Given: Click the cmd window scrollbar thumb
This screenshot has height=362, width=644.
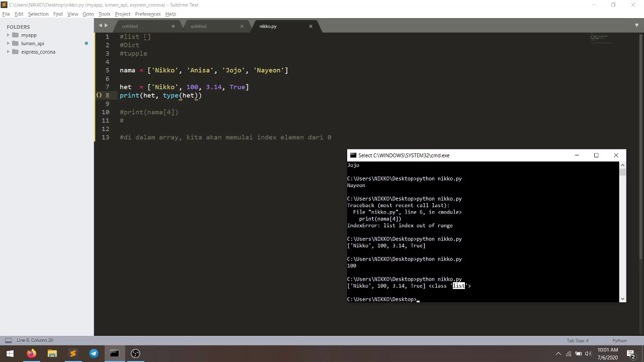Looking at the screenshot, I should coord(622,172).
